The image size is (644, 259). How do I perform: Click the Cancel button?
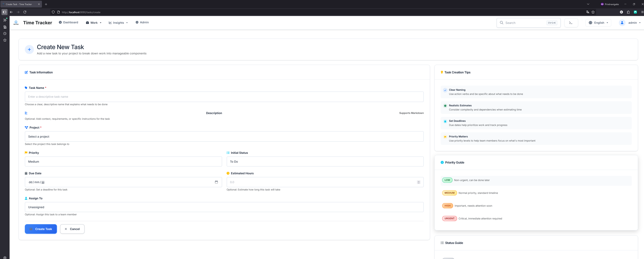[72, 229]
